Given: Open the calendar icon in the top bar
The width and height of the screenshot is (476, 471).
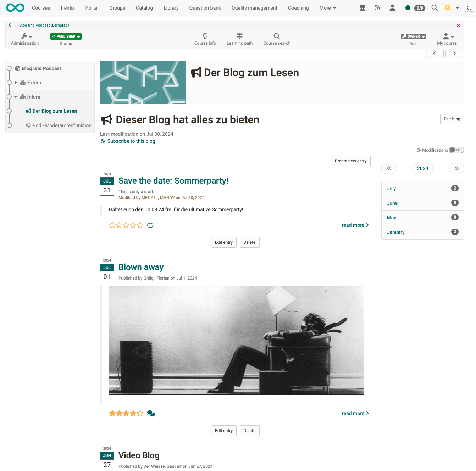Looking at the screenshot, I should 362,7.
